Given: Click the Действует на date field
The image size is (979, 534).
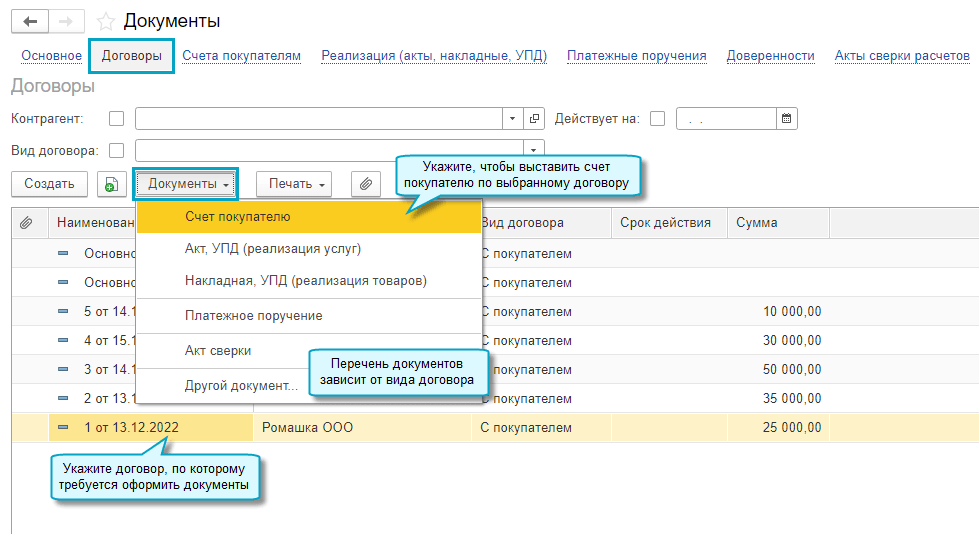Looking at the screenshot, I should tap(725, 118).
